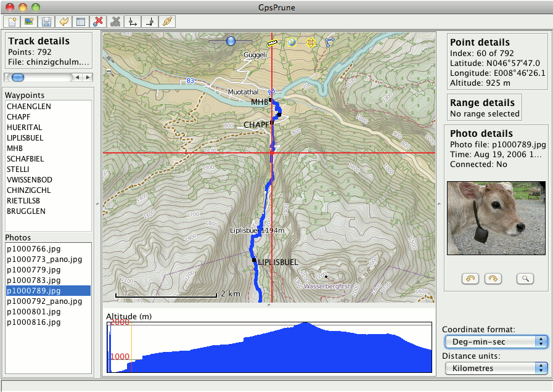The height and width of the screenshot is (392, 553).
Task: Toggle connecting lines between track points
Action: (330, 42)
